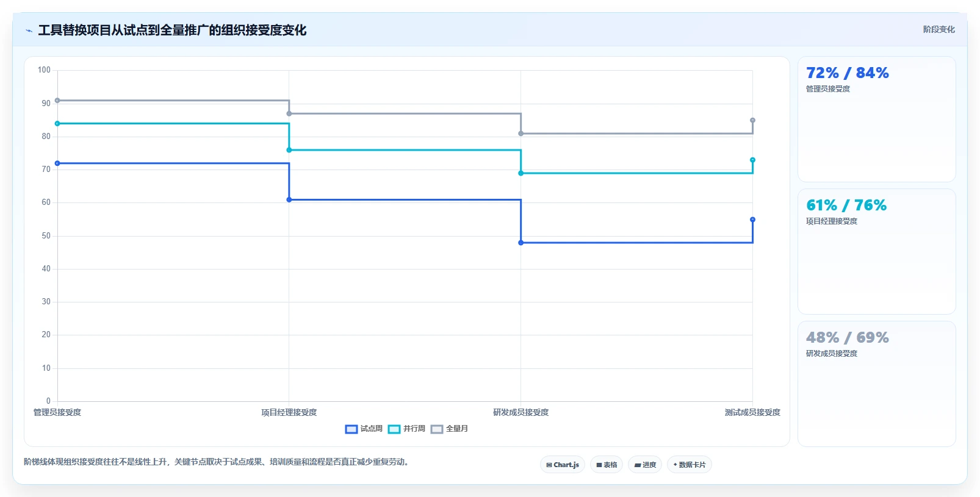Click the blue 55 point at 测试成员接受度
Viewport: 980px width, 497px height.
click(x=752, y=220)
